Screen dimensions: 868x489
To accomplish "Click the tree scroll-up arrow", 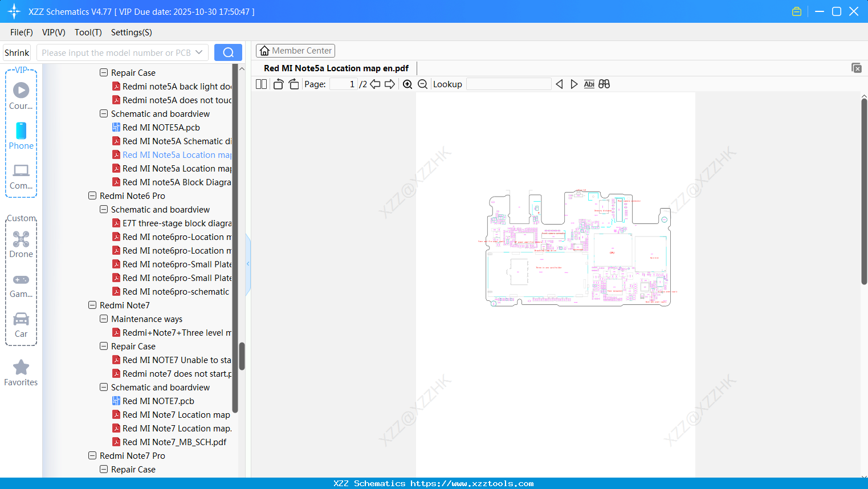I will 242,68.
